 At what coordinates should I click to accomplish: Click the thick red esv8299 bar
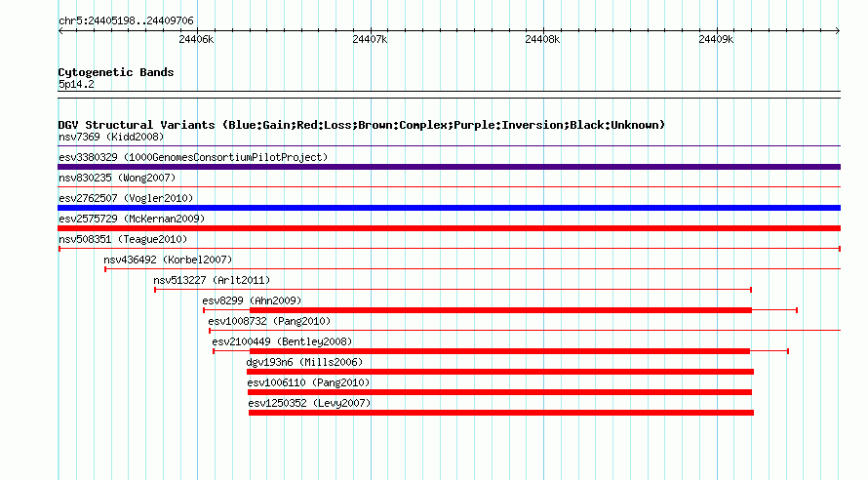coord(500,310)
